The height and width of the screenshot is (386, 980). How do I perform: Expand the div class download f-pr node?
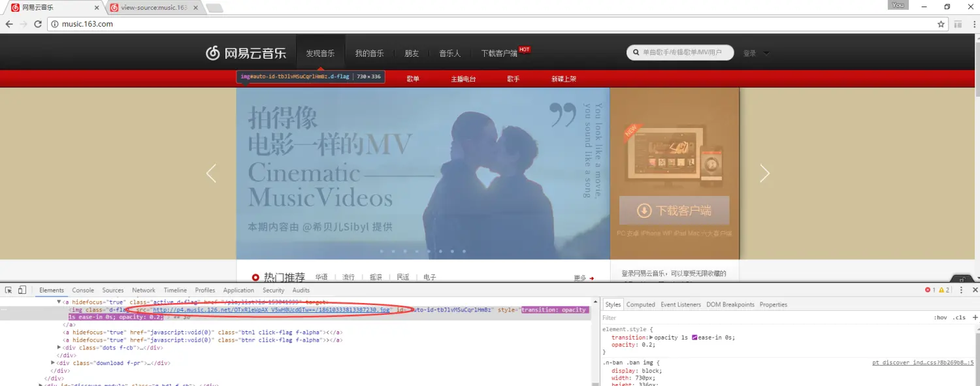pos(53,363)
